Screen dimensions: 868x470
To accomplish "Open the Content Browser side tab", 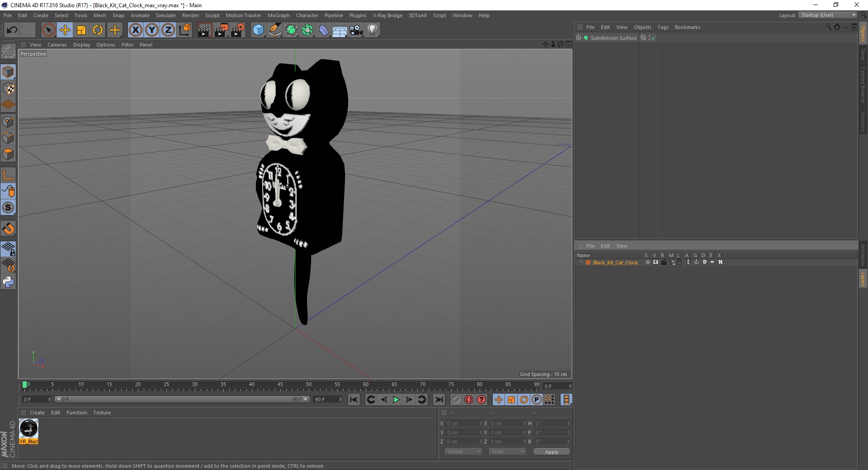I will tap(863, 85).
